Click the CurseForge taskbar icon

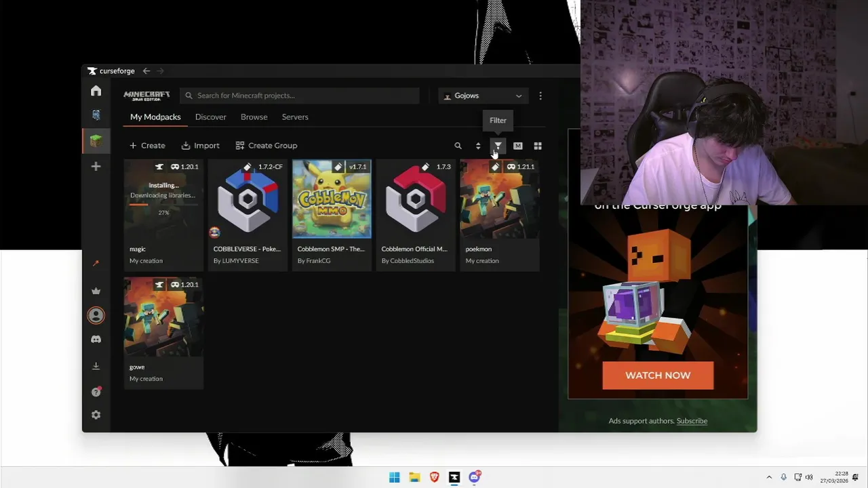click(x=454, y=477)
